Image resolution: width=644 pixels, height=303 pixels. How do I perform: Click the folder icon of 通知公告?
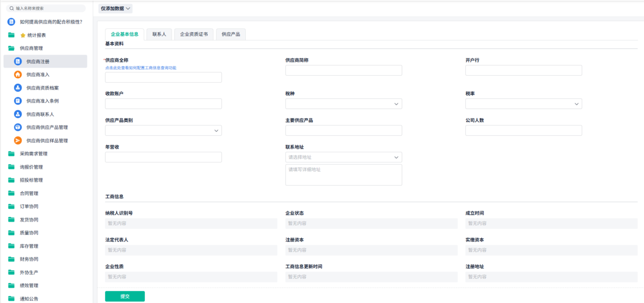coord(11,299)
